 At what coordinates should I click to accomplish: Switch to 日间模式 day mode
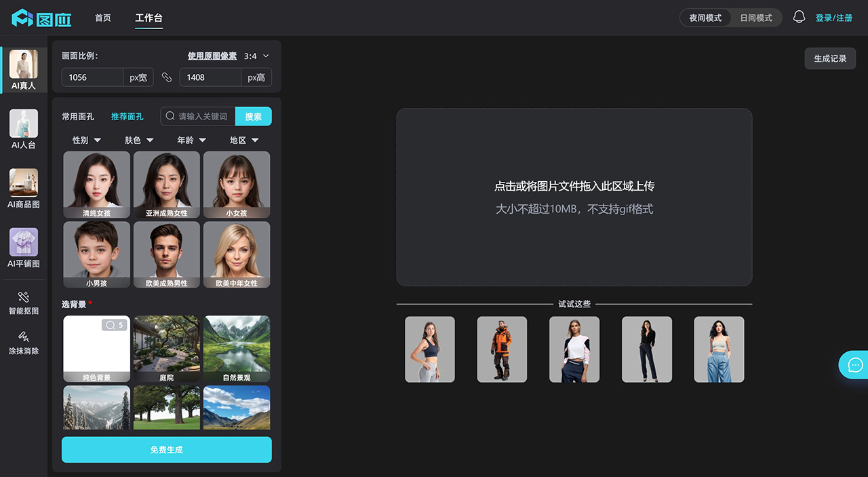(756, 18)
